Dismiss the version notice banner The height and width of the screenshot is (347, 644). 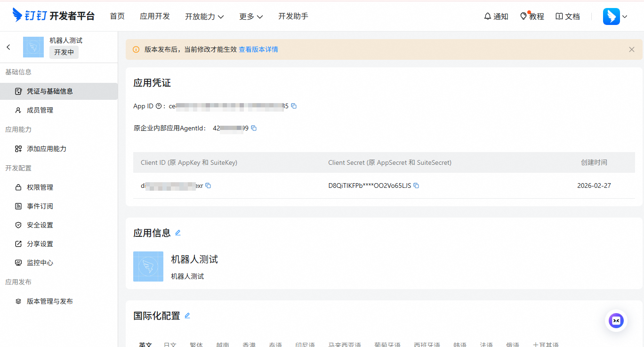pyautogui.click(x=632, y=49)
